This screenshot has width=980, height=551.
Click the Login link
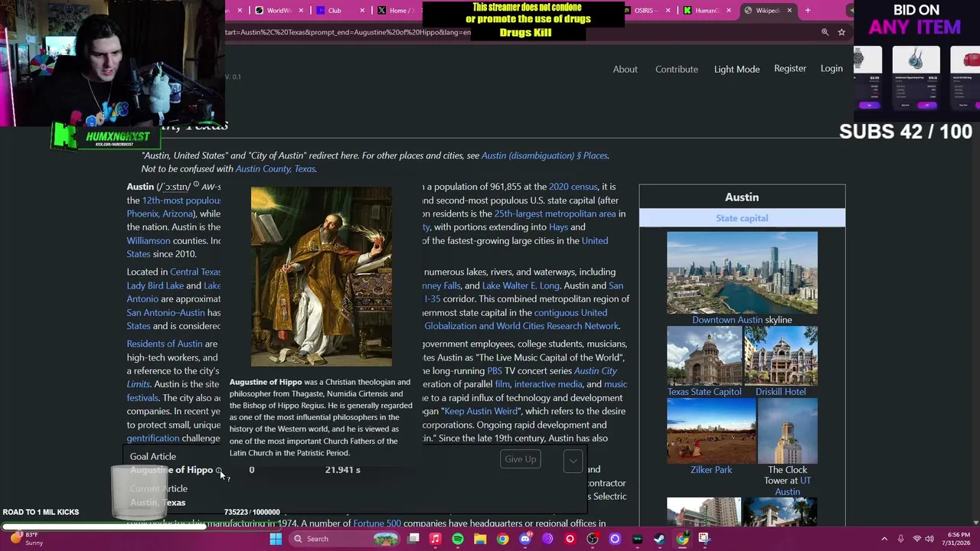pos(831,69)
